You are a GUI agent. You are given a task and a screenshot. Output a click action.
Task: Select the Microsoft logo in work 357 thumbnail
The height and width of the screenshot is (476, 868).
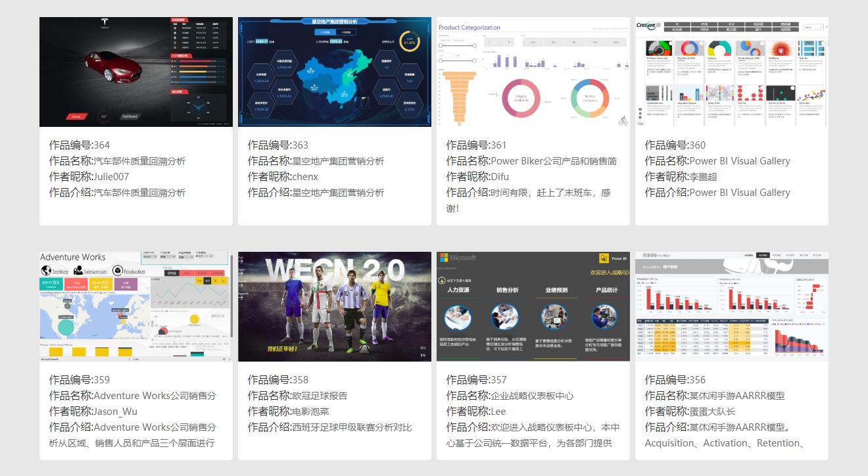pos(444,256)
